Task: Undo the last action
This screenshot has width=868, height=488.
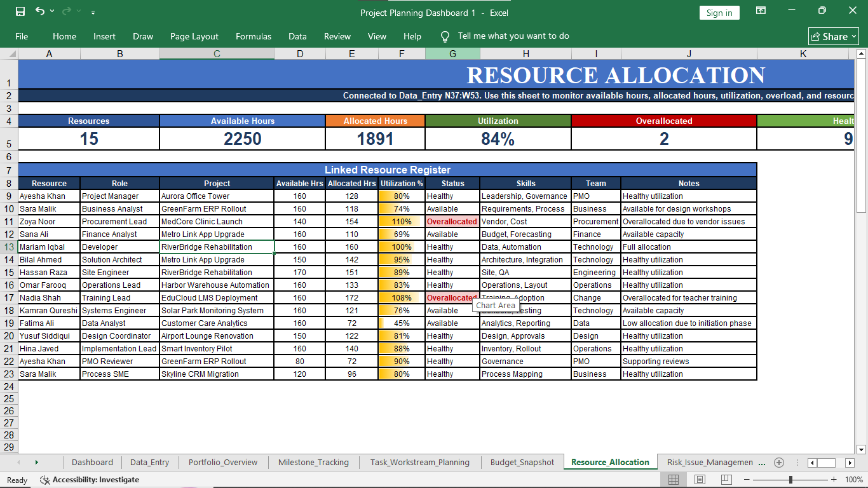Action: pyautogui.click(x=40, y=12)
